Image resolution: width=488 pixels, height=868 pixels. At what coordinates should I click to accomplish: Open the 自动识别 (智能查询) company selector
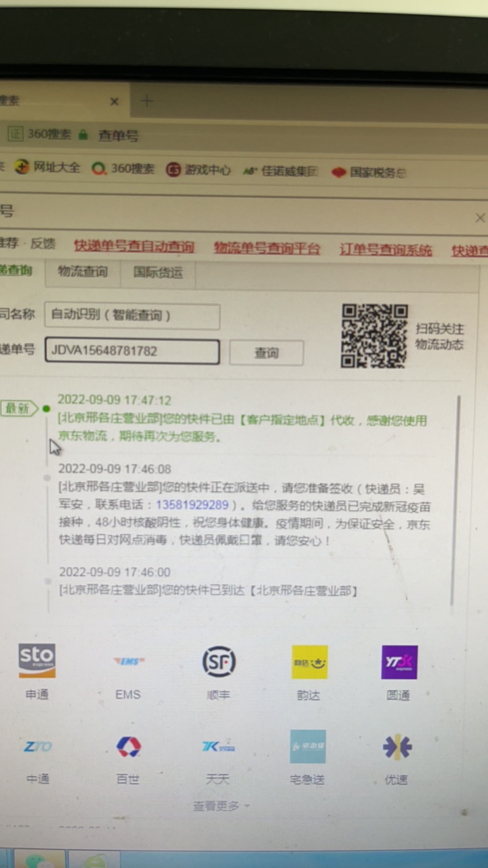pos(132,315)
